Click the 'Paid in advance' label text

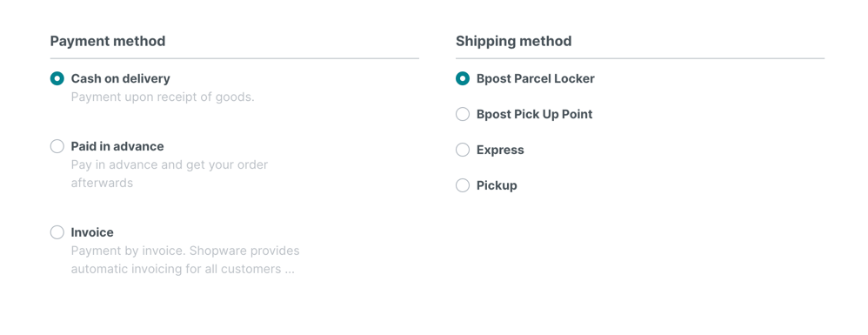(117, 146)
